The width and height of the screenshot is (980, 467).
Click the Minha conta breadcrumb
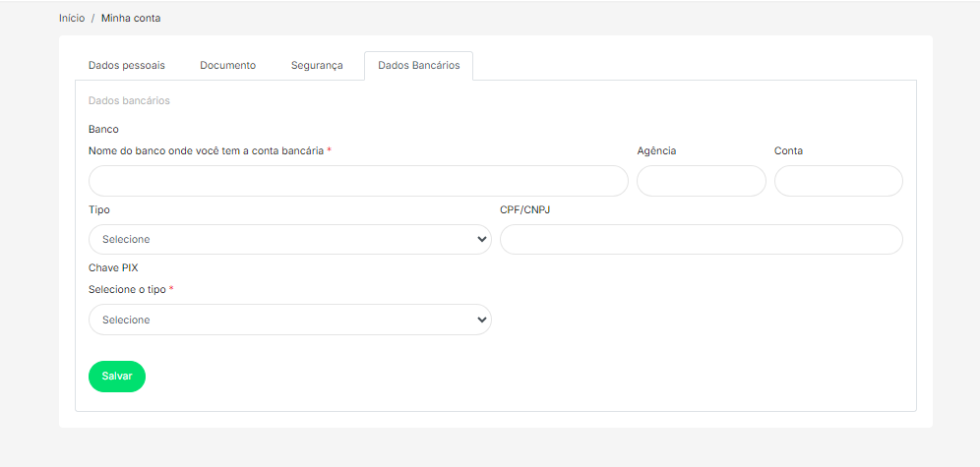(x=131, y=18)
